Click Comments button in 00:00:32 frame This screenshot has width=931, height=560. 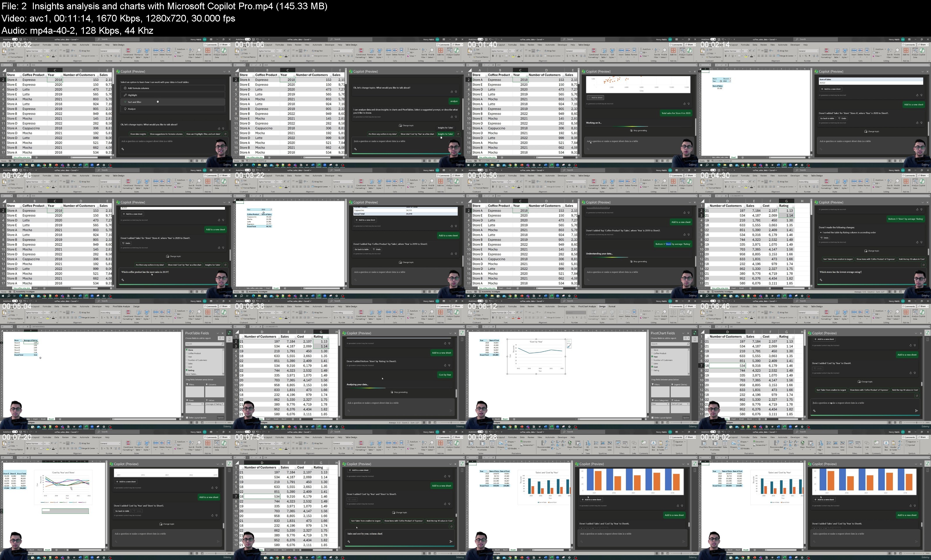click(x=211, y=45)
